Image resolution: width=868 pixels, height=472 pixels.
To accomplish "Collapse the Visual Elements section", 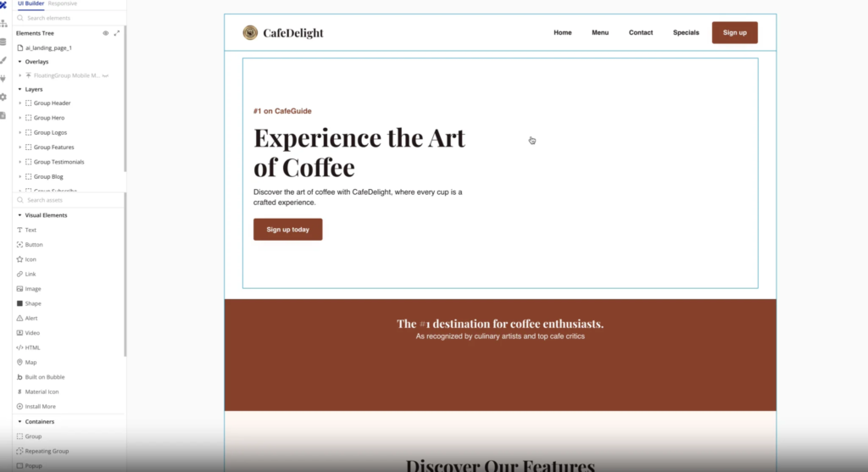I will point(19,215).
